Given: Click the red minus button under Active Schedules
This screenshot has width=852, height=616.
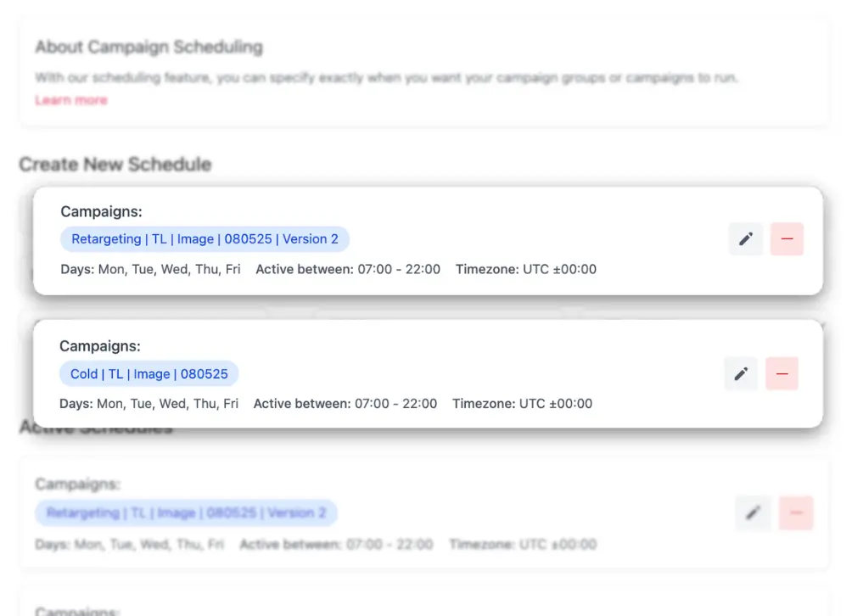Looking at the screenshot, I should click(x=796, y=513).
